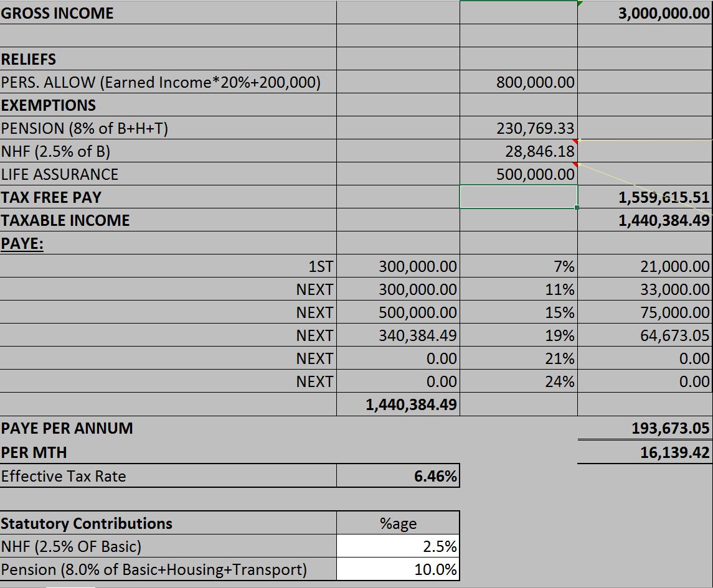Click the Tax Free Pay total 1,559,615.51

coord(663,197)
